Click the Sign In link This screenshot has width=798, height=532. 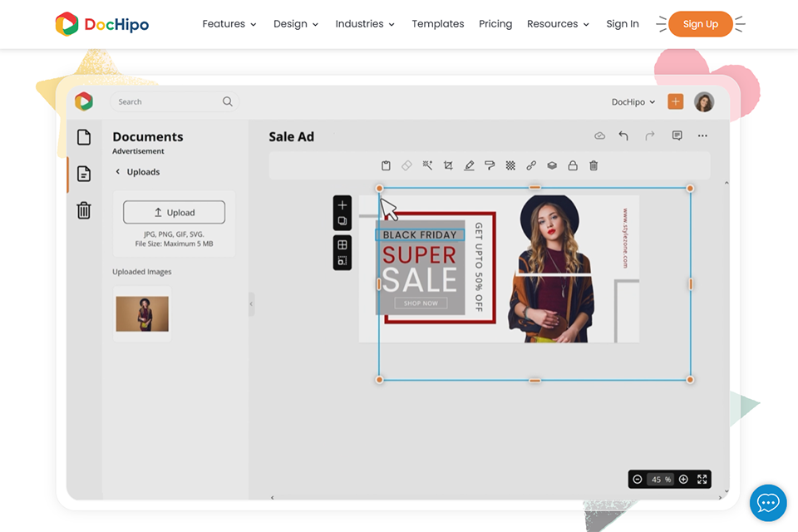(623, 24)
